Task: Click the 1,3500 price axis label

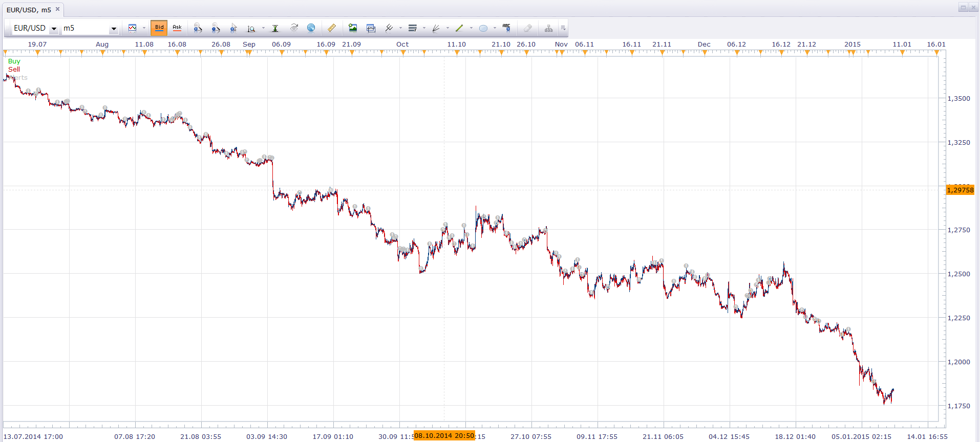Action: point(959,98)
